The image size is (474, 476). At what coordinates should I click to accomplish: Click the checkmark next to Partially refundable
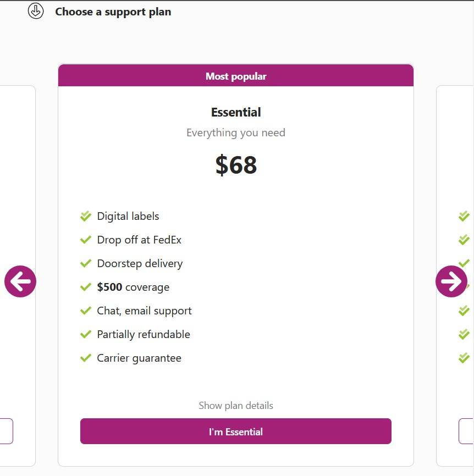point(86,335)
